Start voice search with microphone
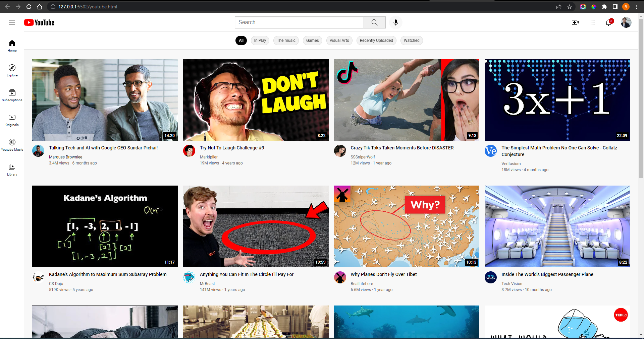The image size is (644, 339). click(396, 22)
